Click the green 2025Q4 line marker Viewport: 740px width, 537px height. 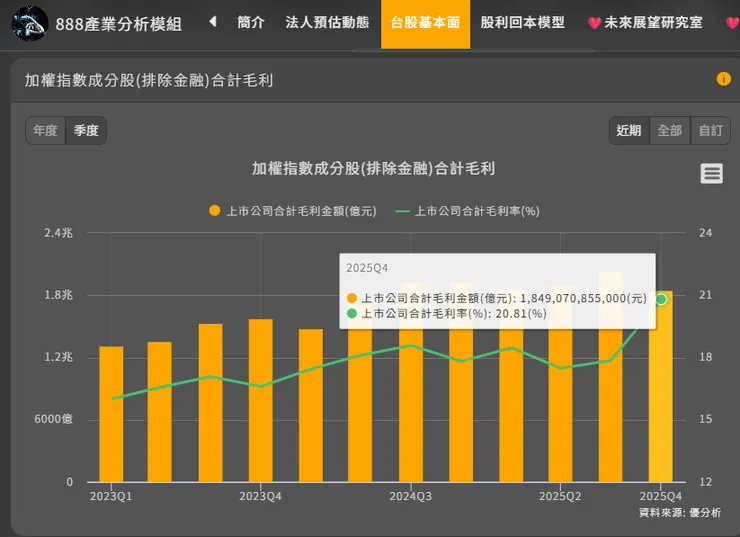pos(661,299)
